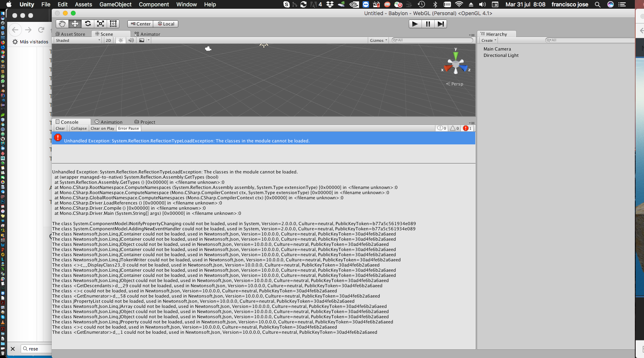Open the Edit menu

pyautogui.click(x=62, y=4)
